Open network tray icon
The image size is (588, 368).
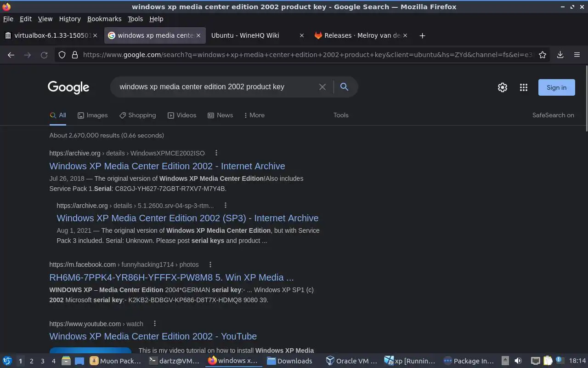click(x=535, y=361)
